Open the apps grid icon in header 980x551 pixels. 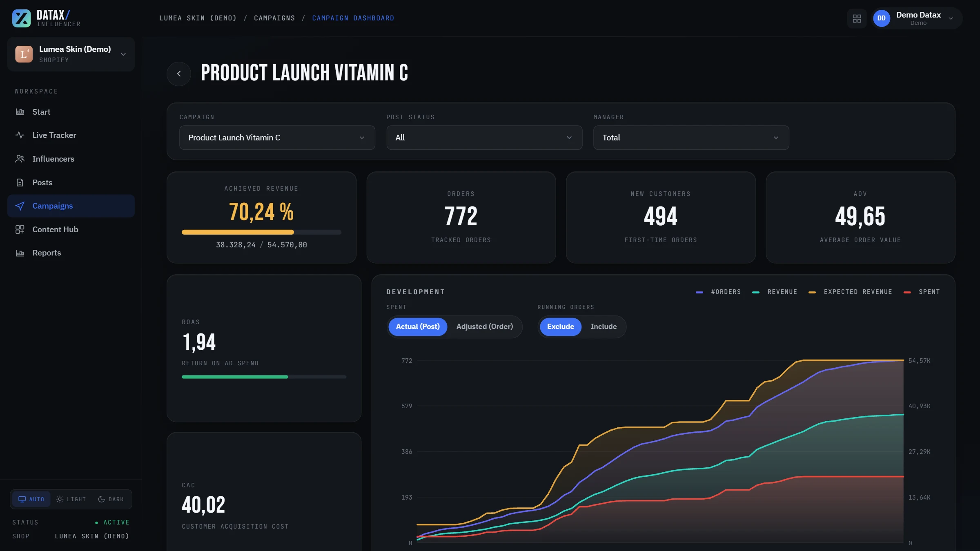857,18
